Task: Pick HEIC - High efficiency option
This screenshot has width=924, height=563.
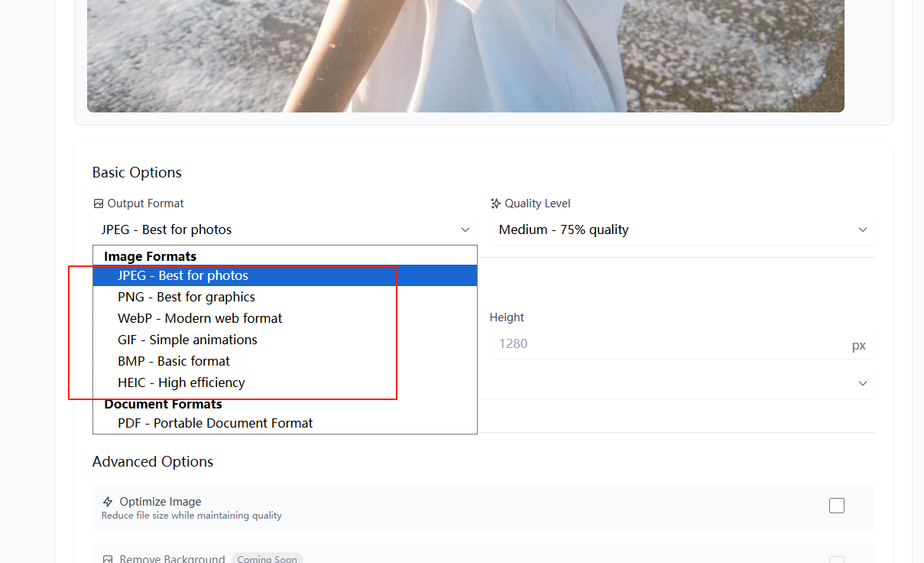Action: (285, 382)
